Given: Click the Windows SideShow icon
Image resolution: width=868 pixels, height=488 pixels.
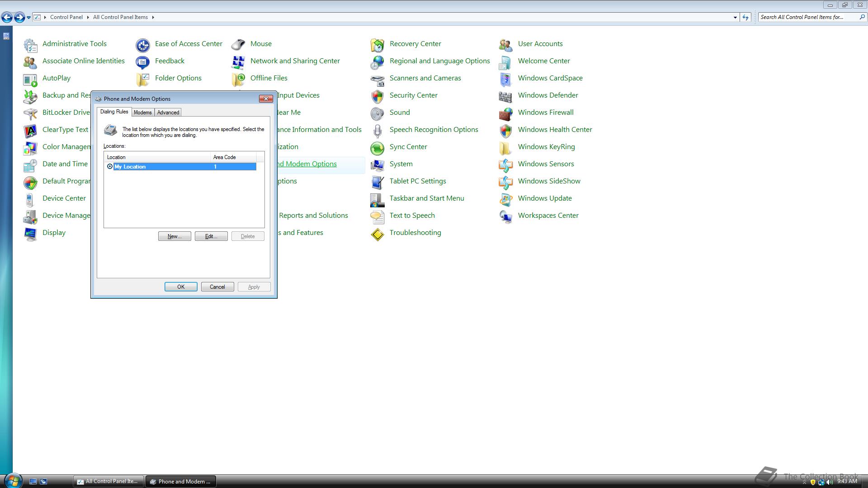Looking at the screenshot, I should coord(506,182).
